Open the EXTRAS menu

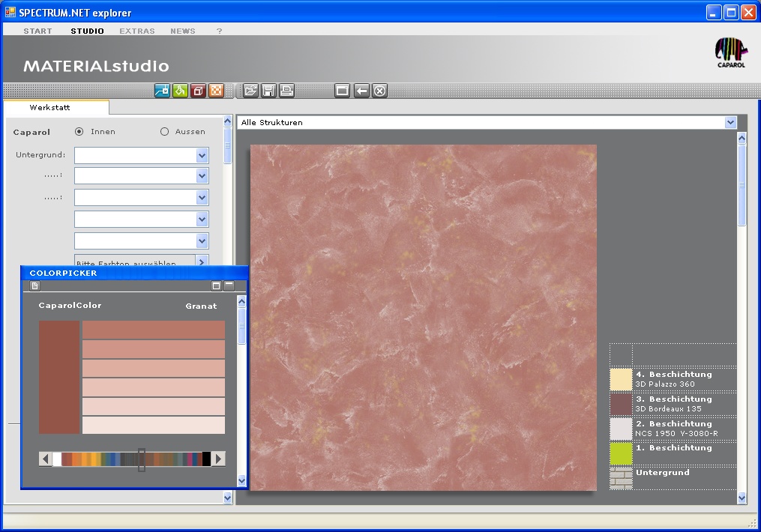tap(137, 31)
